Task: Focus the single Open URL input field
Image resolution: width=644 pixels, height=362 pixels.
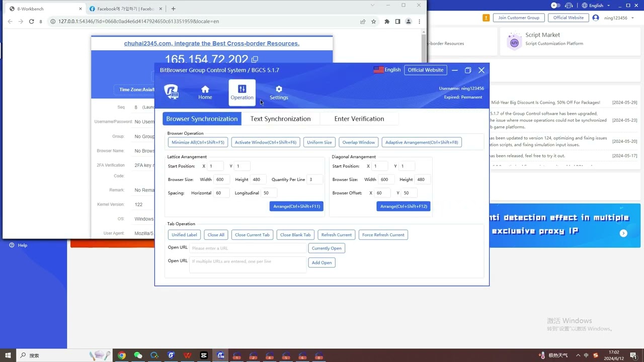Action: tap(248, 248)
